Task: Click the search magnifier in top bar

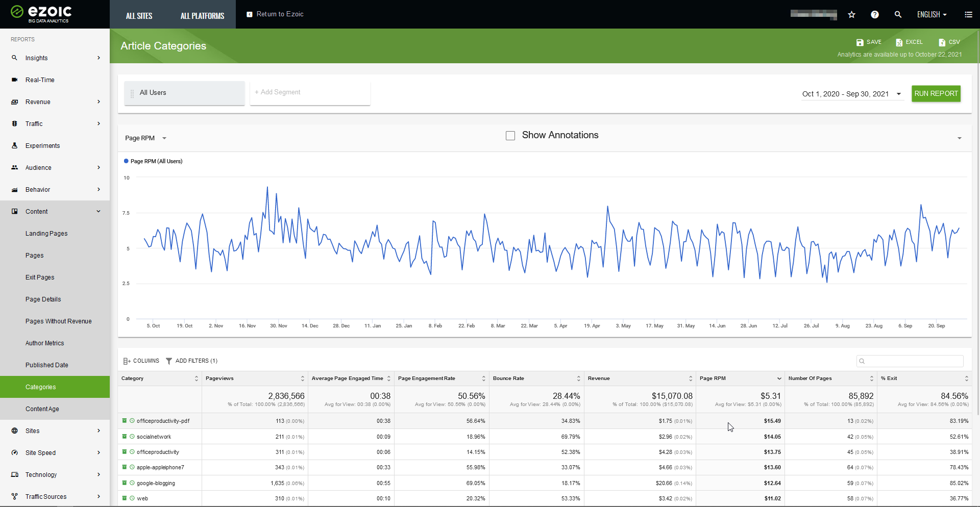Action: [898, 15]
